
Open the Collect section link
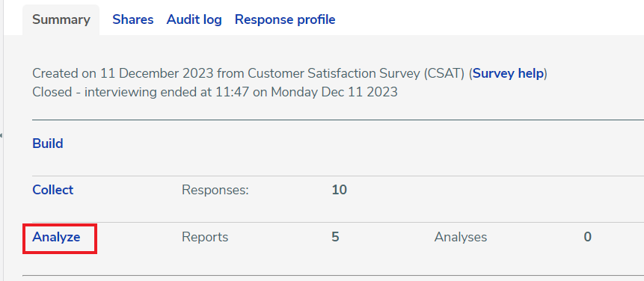pyautogui.click(x=53, y=190)
